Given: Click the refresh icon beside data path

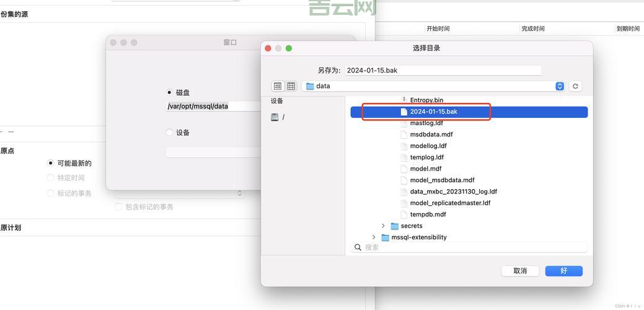Looking at the screenshot, I should 575,86.
